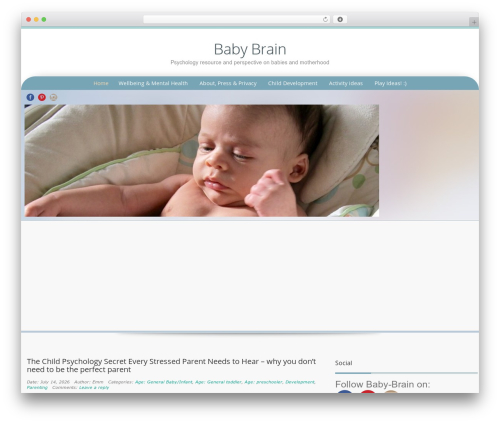This screenshot has width=500, height=423.
Task: Click the Social sidebar heading
Action: pos(344,363)
